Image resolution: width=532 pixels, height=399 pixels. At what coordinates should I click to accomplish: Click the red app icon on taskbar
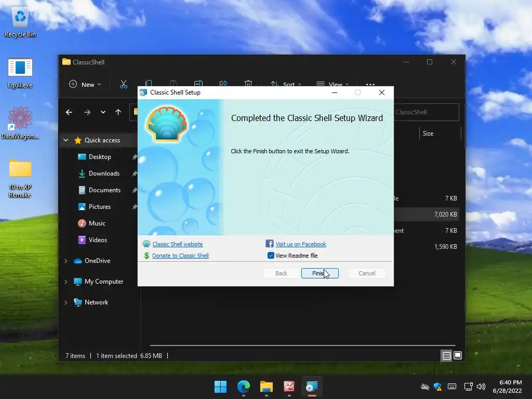click(x=289, y=387)
